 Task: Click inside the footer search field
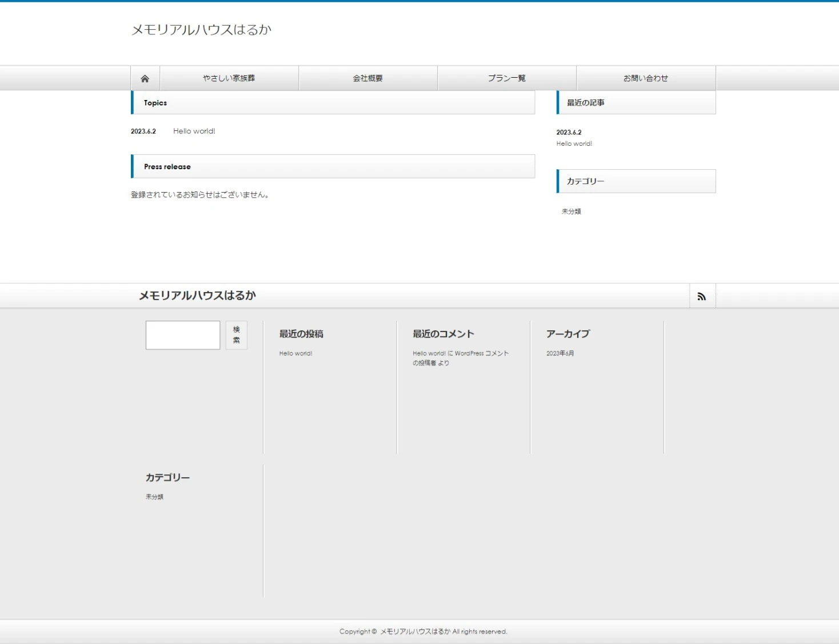[183, 335]
